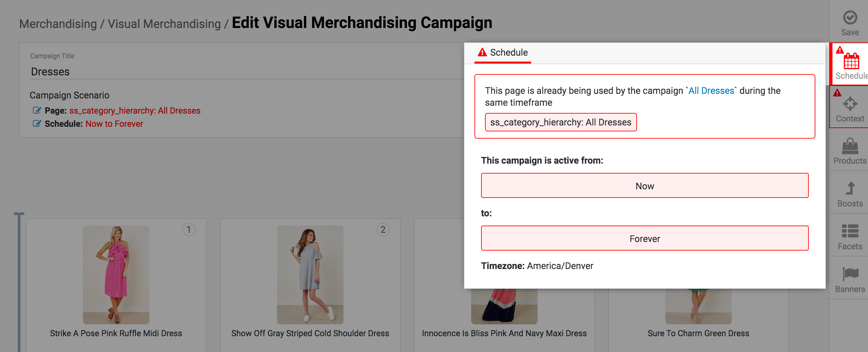Open the Banners flag icon
This screenshot has width=868, height=352.
[850, 274]
